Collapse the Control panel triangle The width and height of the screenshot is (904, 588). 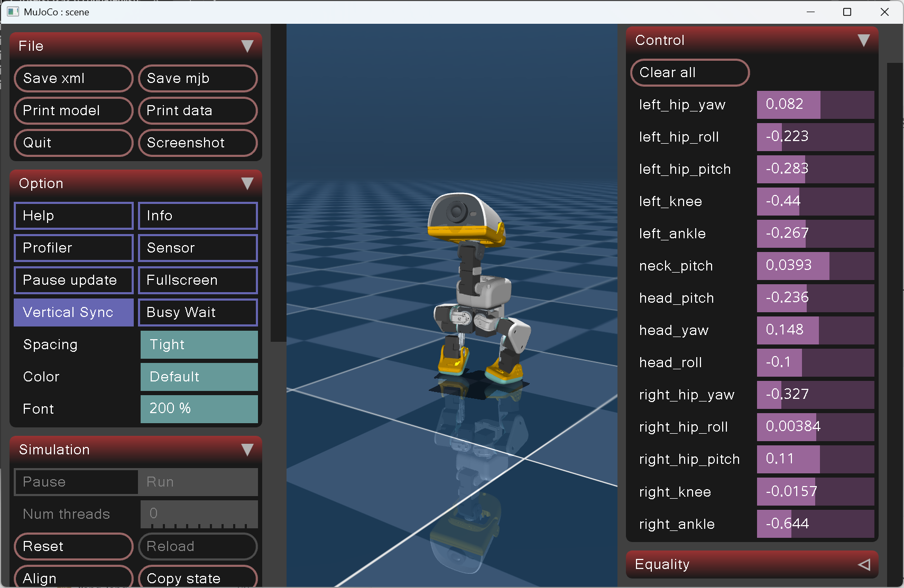click(864, 40)
